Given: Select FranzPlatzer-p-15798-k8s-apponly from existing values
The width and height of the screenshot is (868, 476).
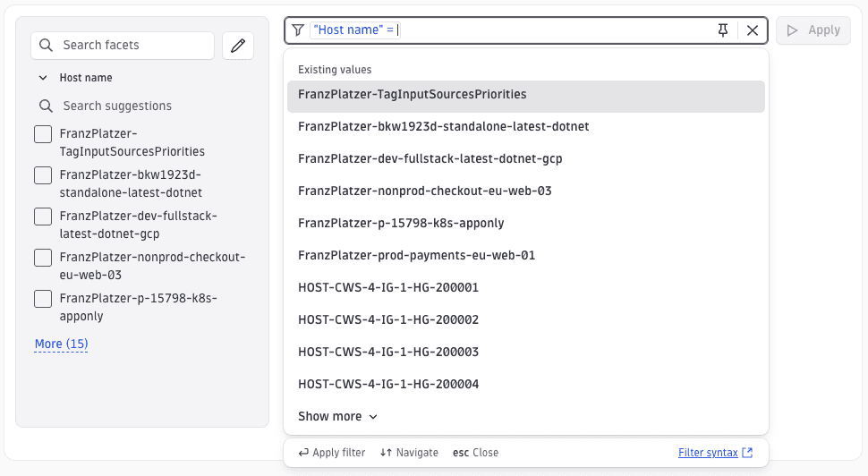Looking at the screenshot, I should (x=526, y=223).
